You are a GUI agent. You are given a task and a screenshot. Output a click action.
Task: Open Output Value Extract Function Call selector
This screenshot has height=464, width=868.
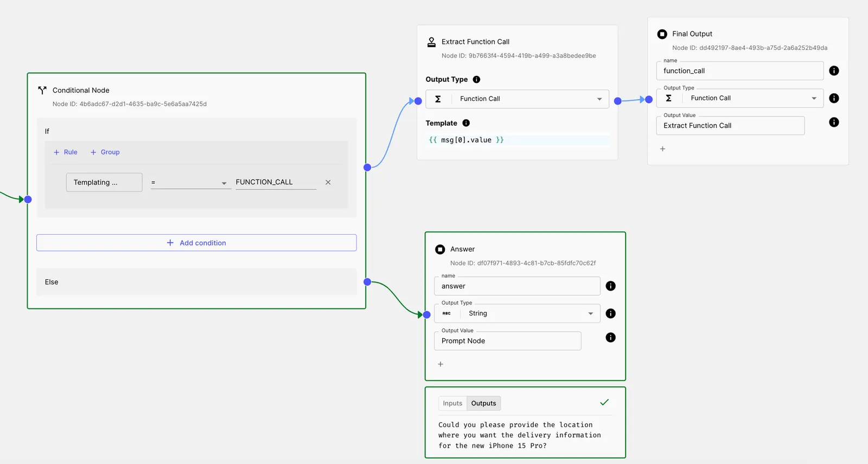click(x=730, y=126)
